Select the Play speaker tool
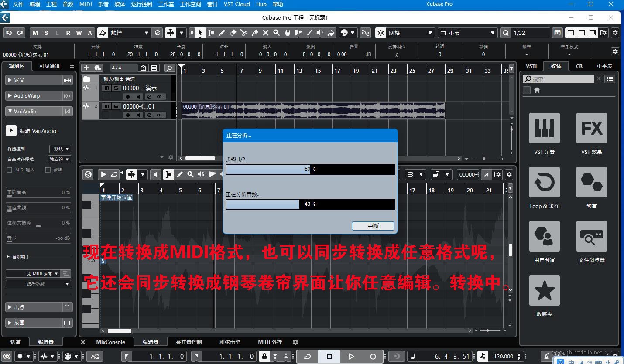Image resolution: width=624 pixels, height=364 pixels. coord(320,33)
